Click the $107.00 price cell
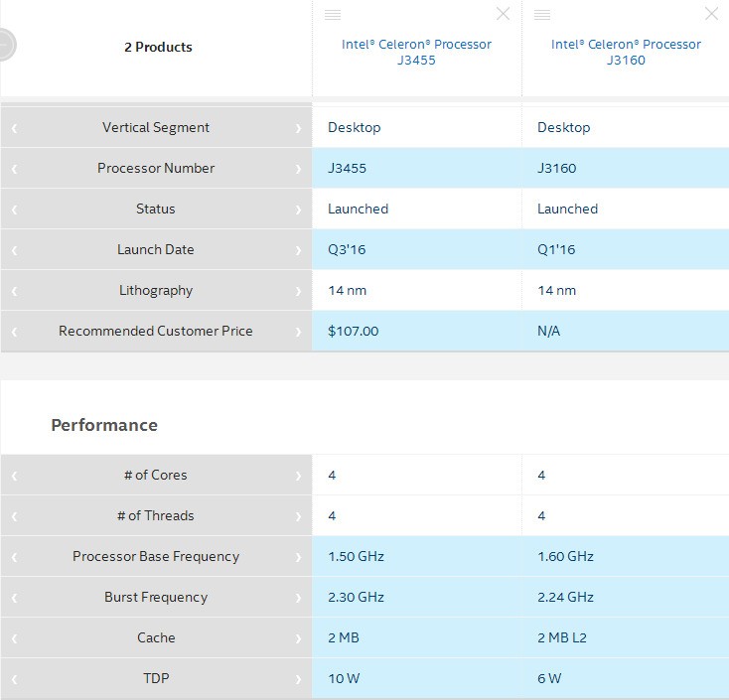729x700 pixels. click(417, 331)
